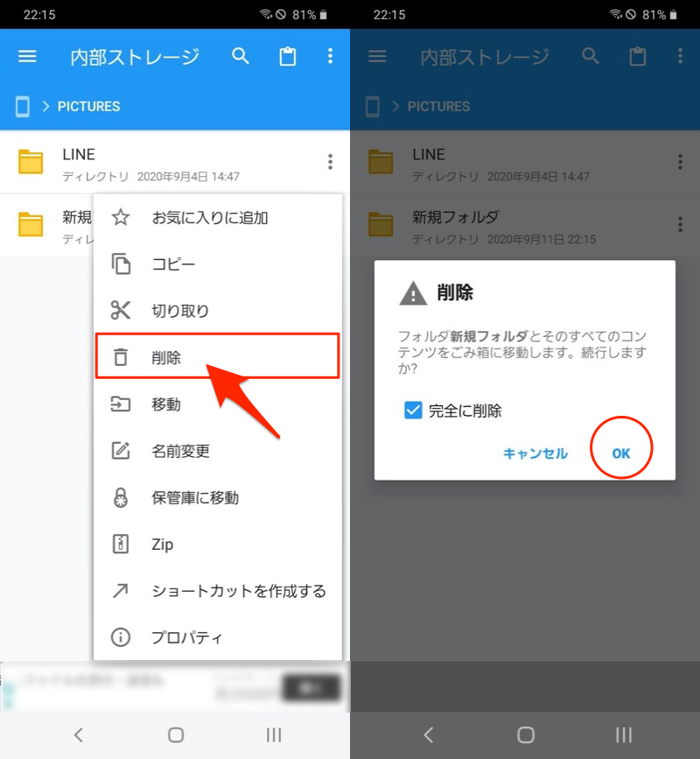The height and width of the screenshot is (759, 700).
Task: Click the lock icon beside 保管庫に移動
Action: pyautogui.click(x=121, y=498)
